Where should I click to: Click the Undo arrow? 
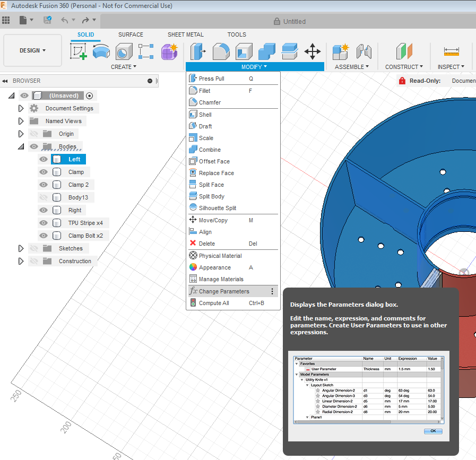(x=64, y=20)
